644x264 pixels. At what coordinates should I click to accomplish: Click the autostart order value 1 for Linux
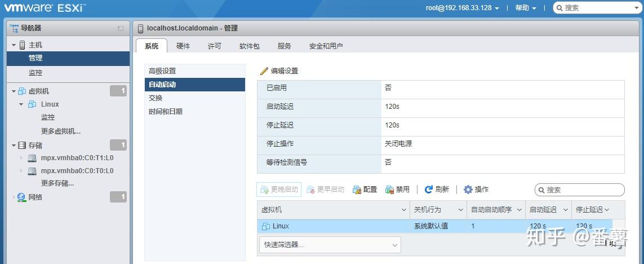(x=473, y=226)
